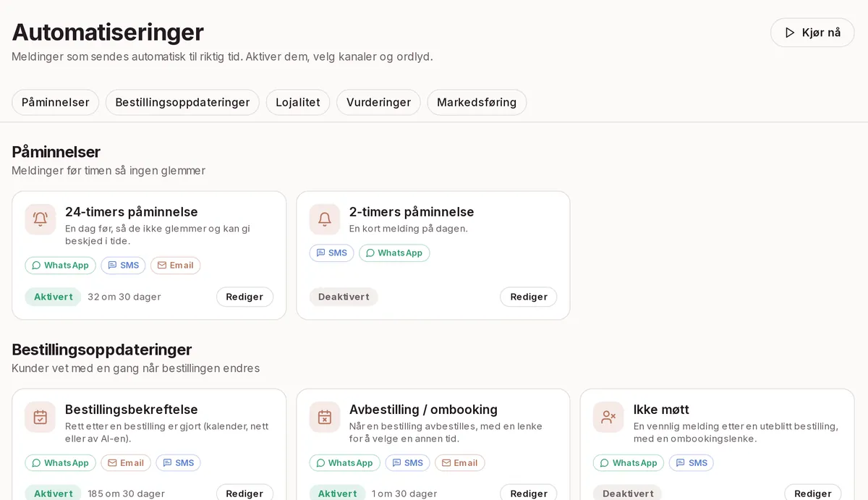Click SMS chip in 2-timers påminnelse card

tap(332, 253)
